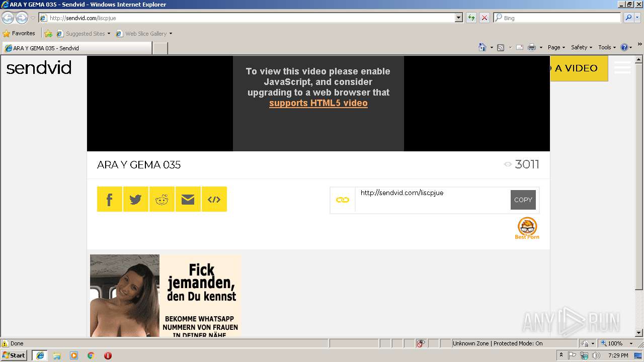The height and width of the screenshot is (362, 644).
Task: Open Web Slice Gallery dropdown
Action: (144, 34)
